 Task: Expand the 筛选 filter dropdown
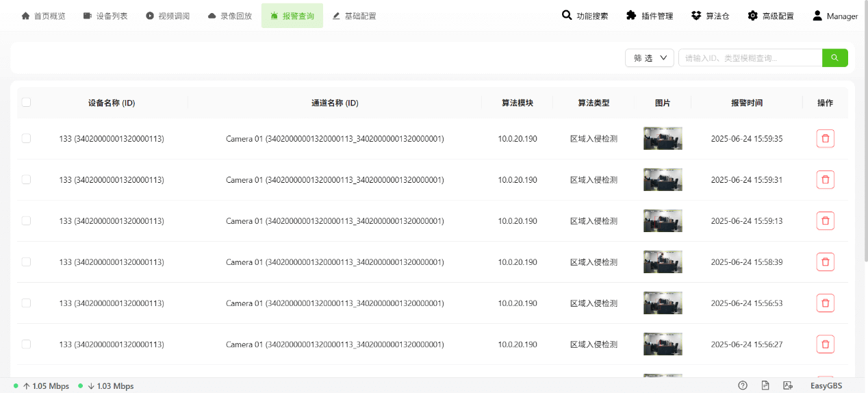(650, 58)
